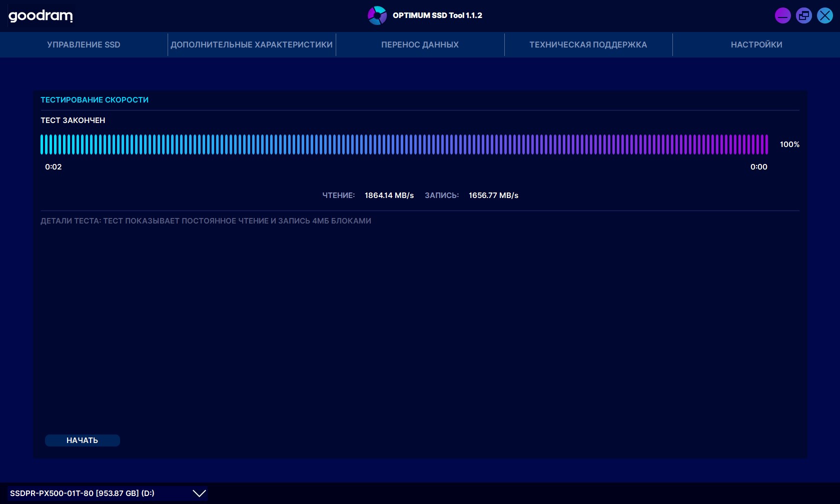Viewport: 840px width, 504px height.
Task: Click the restore window icon
Action: 804,15
